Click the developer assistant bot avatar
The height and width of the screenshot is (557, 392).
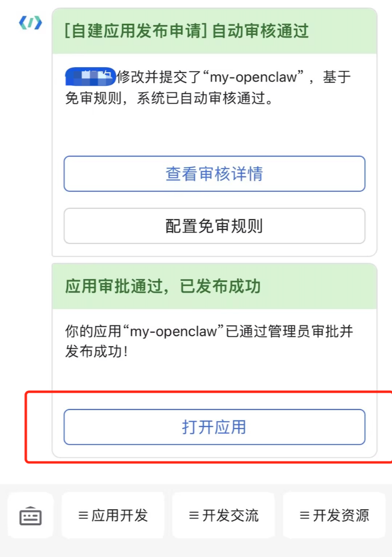coord(30,23)
